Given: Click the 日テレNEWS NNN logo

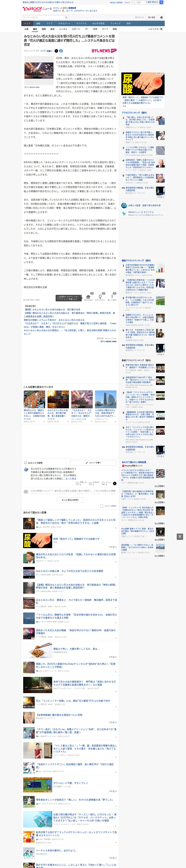Looking at the screenshot, I should click(104, 51).
